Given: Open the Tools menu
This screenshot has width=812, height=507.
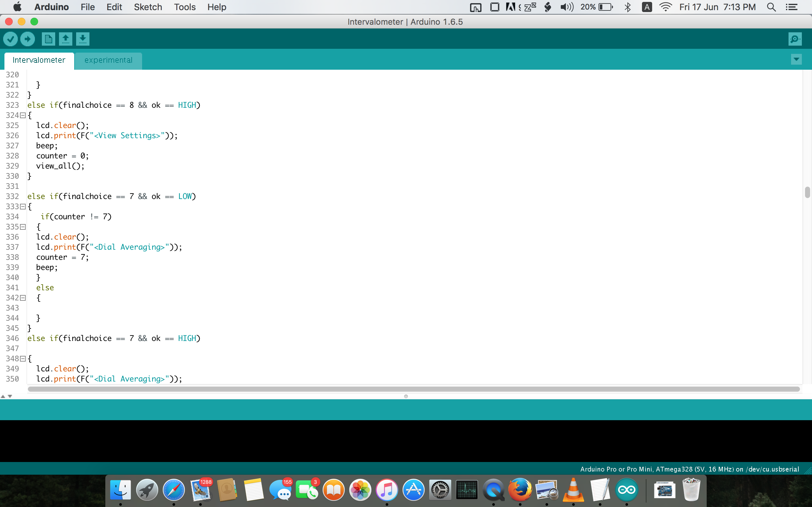Looking at the screenshot, I should coord(185,7).
